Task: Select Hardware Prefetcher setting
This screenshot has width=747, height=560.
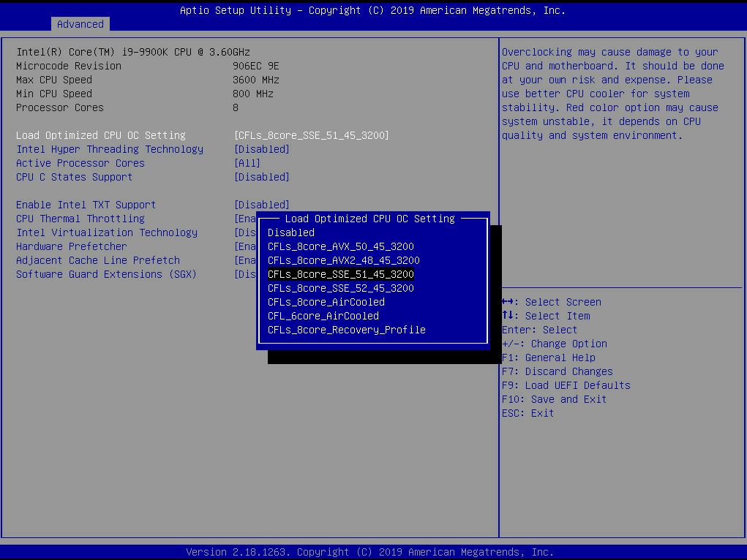Action: (72, 246)
